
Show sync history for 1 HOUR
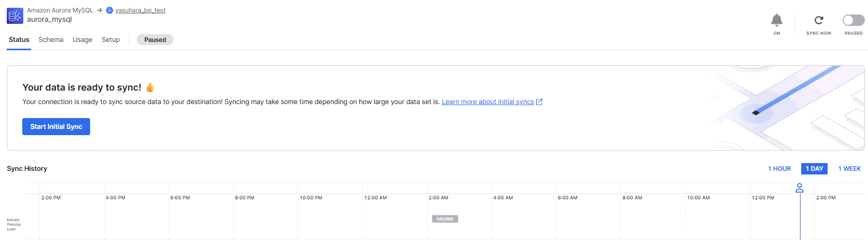coord(779,169)
